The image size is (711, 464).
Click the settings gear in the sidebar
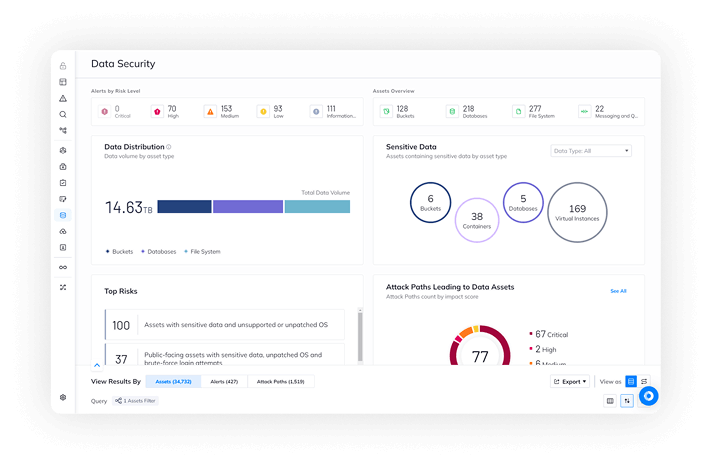click(x=63, y=397)
